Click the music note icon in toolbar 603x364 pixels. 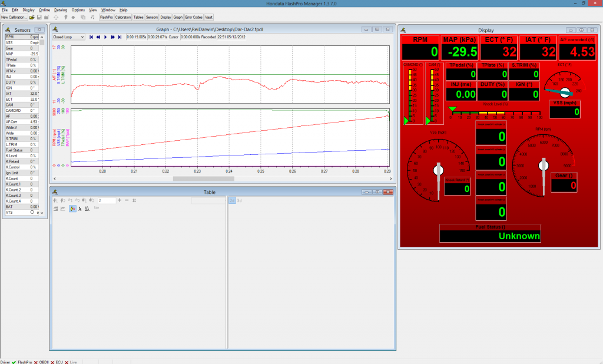pos(92,17)
